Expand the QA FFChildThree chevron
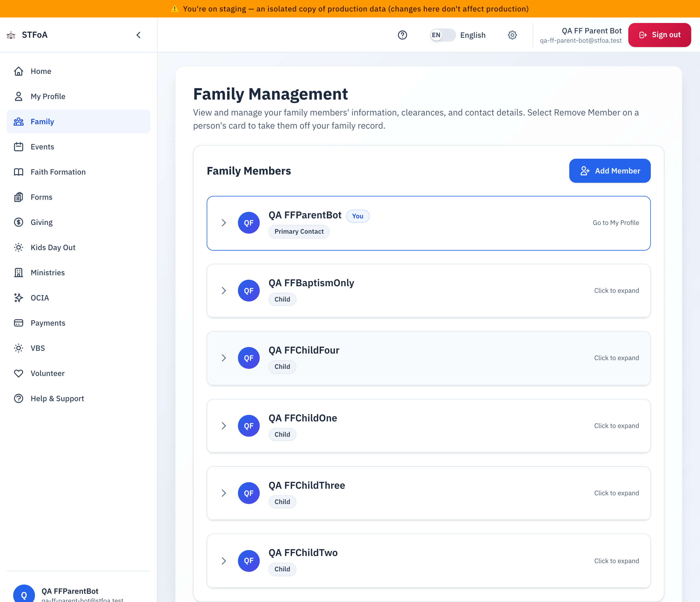Image resolution: width=700 pixels, height=602 pixels. click(x=224, y=493)
